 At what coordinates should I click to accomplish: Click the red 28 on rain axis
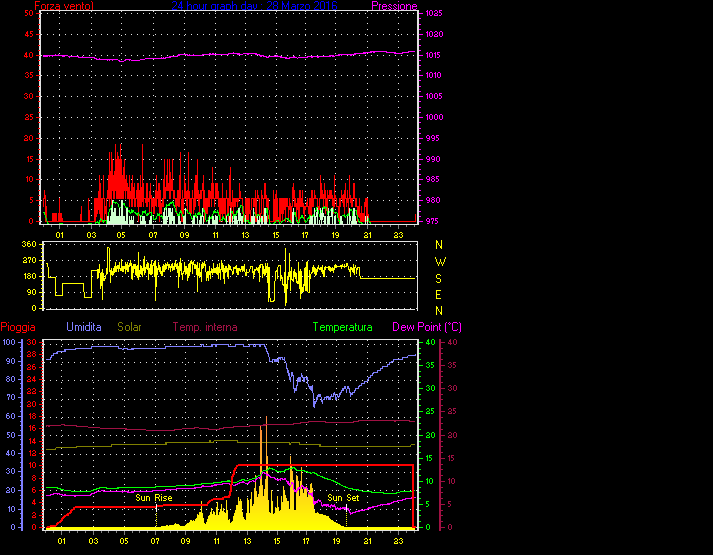[x=32, y=354]
